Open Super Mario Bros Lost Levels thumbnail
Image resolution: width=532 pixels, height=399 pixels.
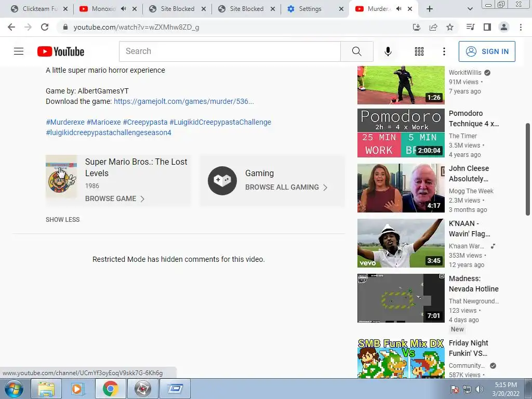pyautogui.click(x=61, y=177)
